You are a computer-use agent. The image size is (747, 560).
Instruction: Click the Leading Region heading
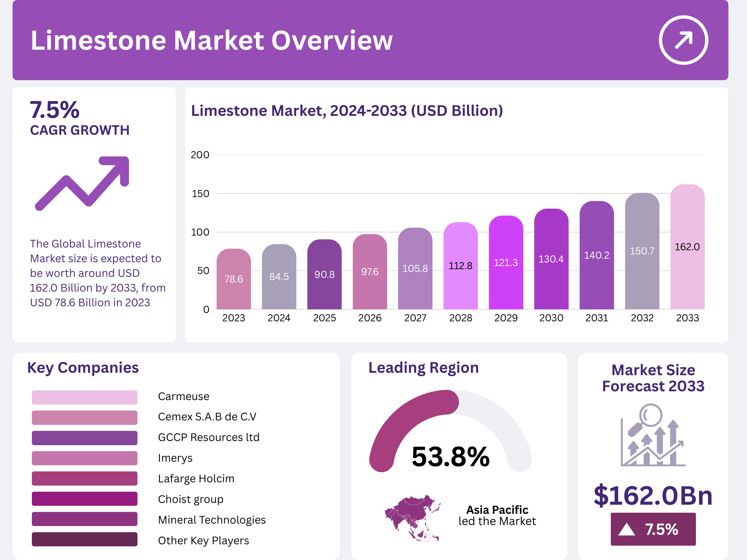tap(423, 368)
